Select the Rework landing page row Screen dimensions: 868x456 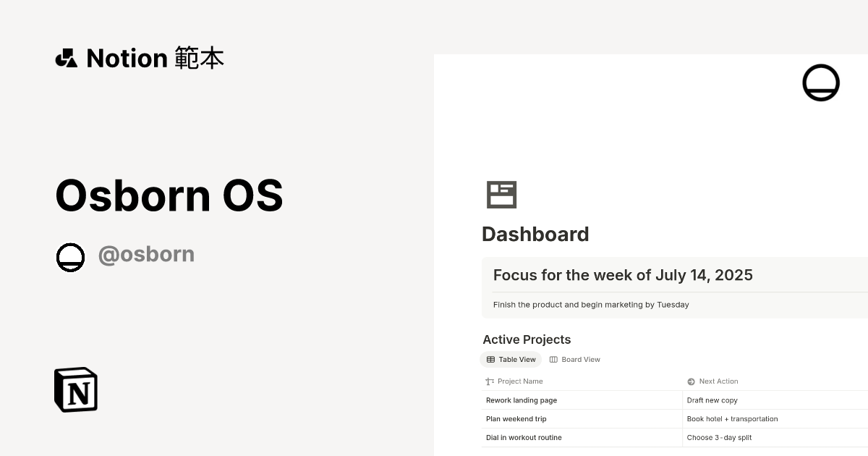(521, 400)
